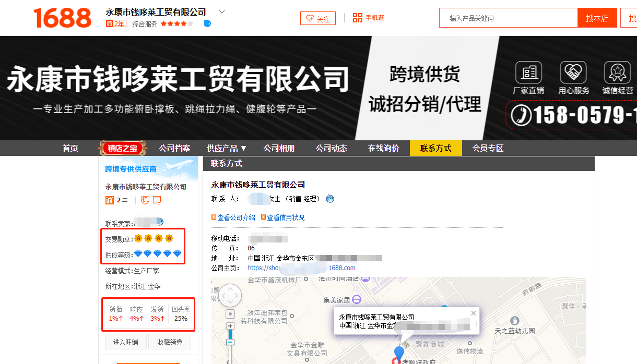
Task: Click the phone icon in banner
Action: point(521,115)
